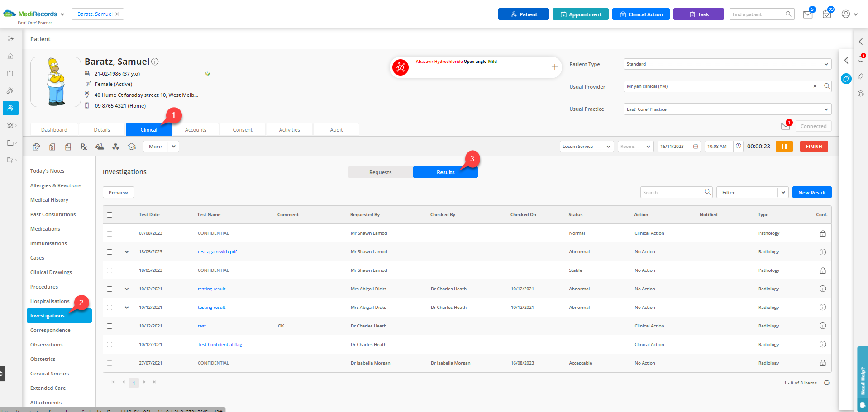
Task: Check the row checkbox for test 'test' OK
Action: (x=110, y=326)
